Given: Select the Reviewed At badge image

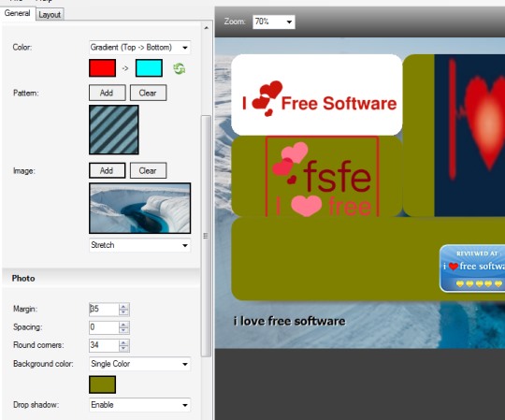Looking at the screenshot, I should click(472, 268).
